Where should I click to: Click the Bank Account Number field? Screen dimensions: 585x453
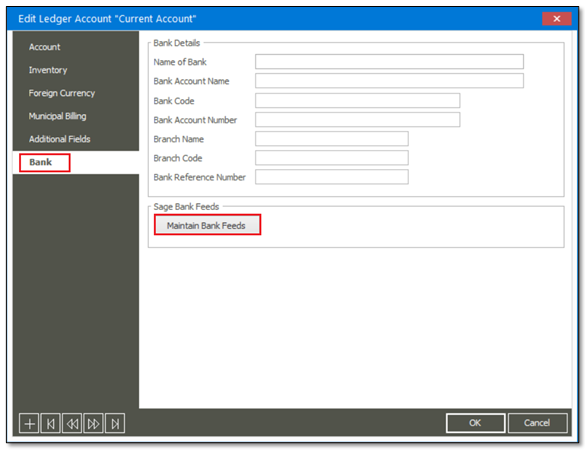(357, 120)
